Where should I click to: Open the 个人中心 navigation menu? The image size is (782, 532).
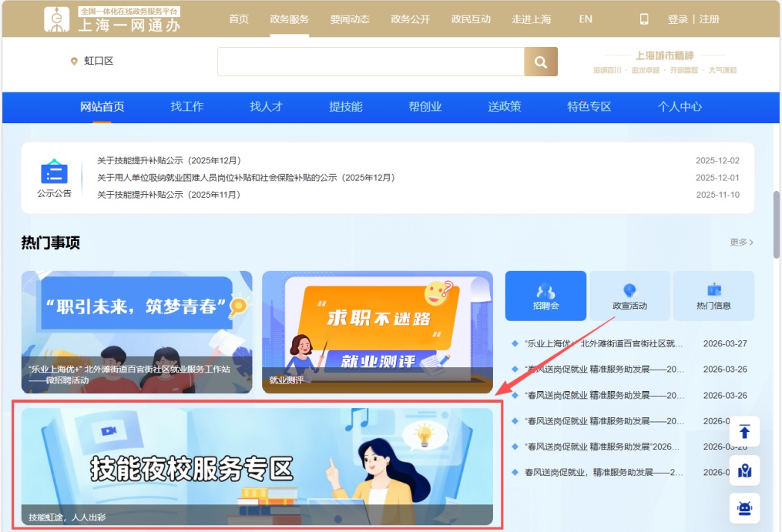pyautogui.click(x=680, y=107)
